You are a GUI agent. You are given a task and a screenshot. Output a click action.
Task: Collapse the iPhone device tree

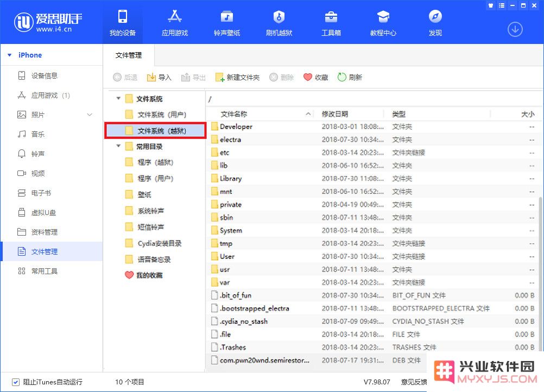click(10, 55)
